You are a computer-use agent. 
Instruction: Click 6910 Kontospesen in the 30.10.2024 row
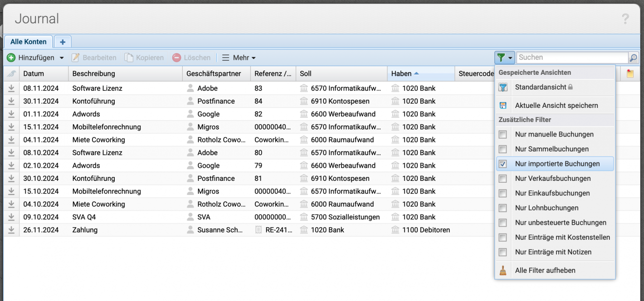[x=340, y=179]
